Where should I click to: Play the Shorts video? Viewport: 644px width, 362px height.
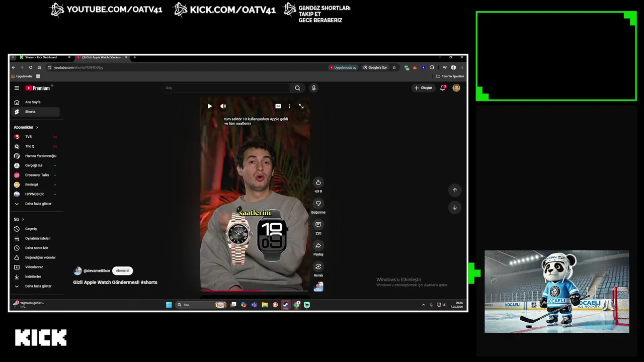pos(210,106)
